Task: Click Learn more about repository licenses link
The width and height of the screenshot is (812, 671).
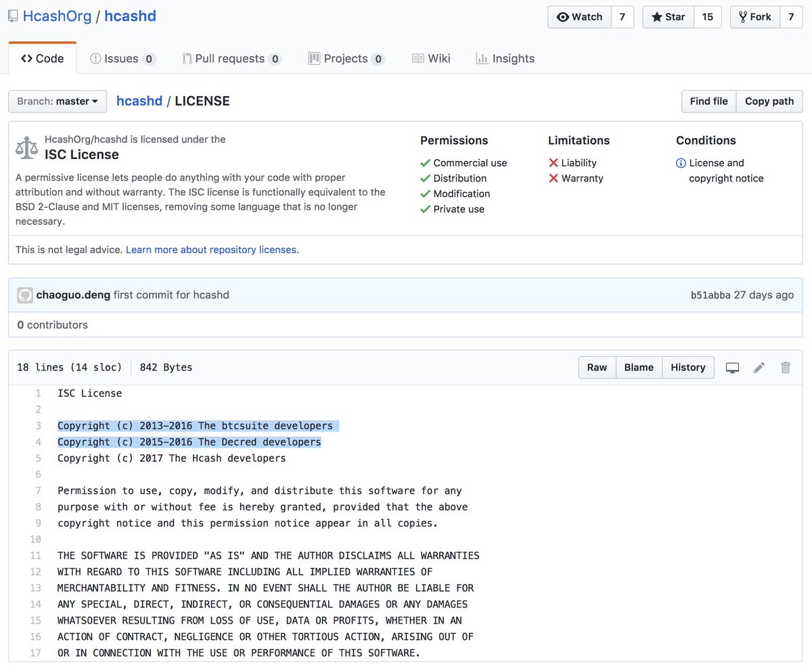Action: 211,250
